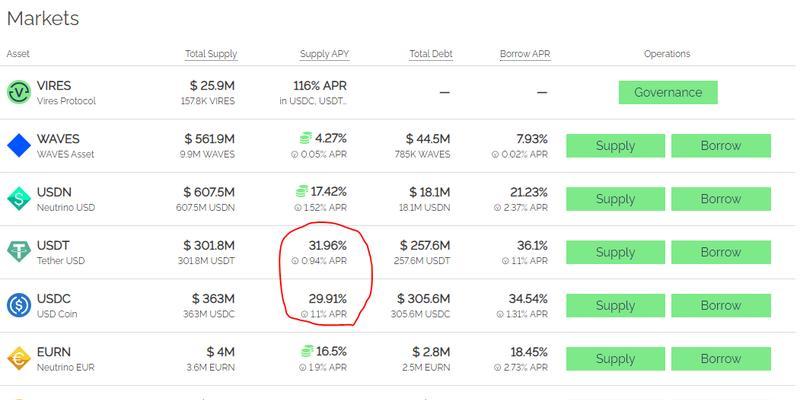Image resolution: width=800 pixels, height=400 pixels.
Task: Click the USDT Tether icon
Action: coord(19,252)
